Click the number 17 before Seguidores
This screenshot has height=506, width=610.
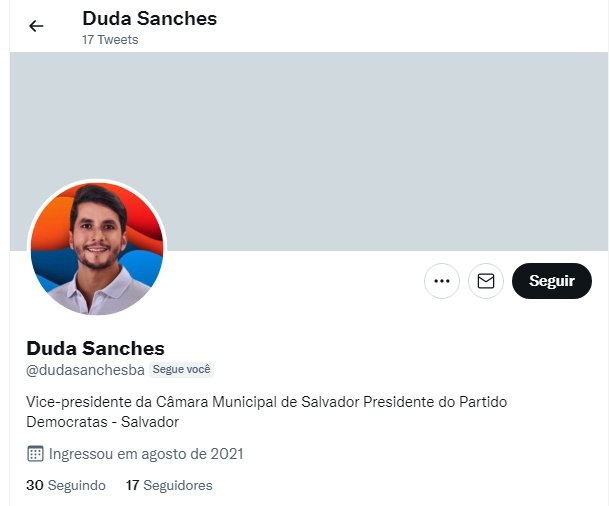pyautogui.click(x=133, y=486)
